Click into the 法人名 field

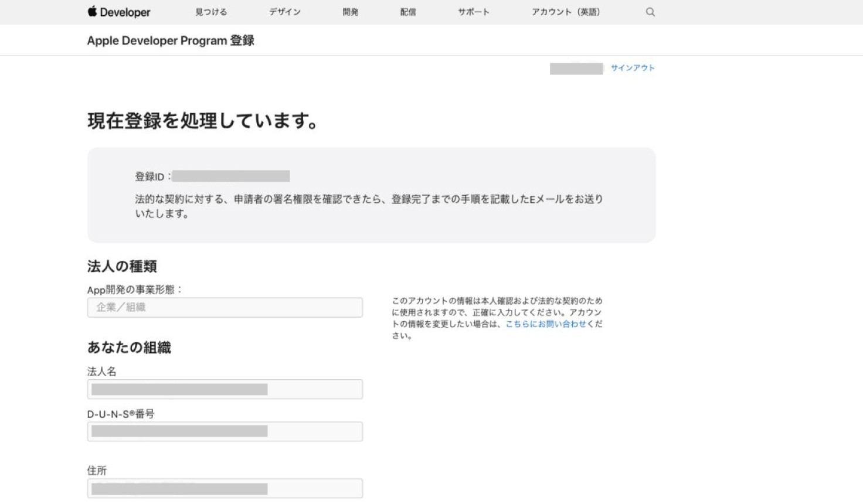pos(225,390)
